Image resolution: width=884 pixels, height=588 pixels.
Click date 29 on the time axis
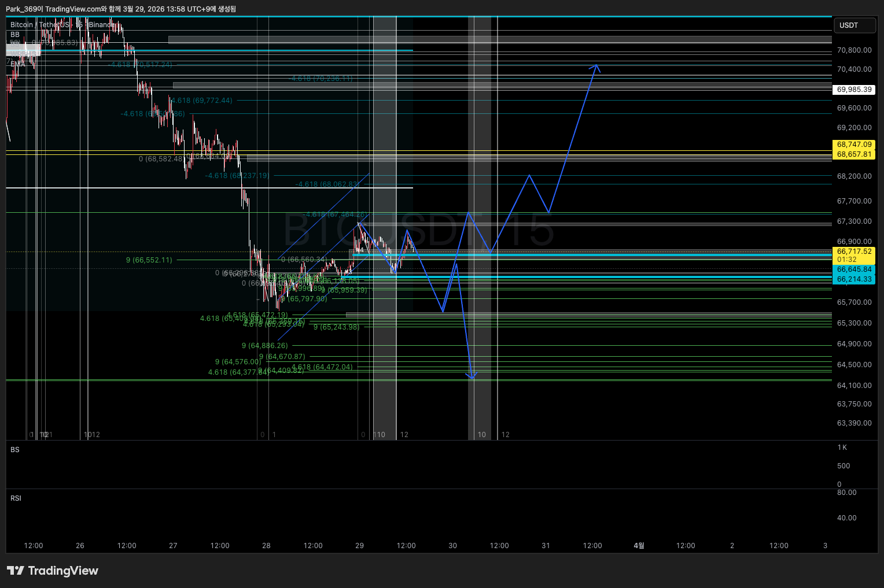359,546
